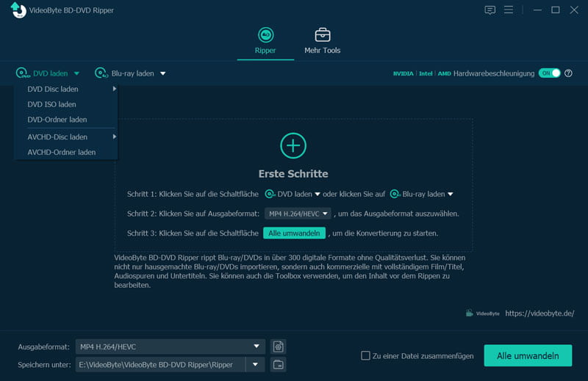Click the large plus icon to add disc
588x381 pixels.
pyautogui.click(x=293, y=145)
